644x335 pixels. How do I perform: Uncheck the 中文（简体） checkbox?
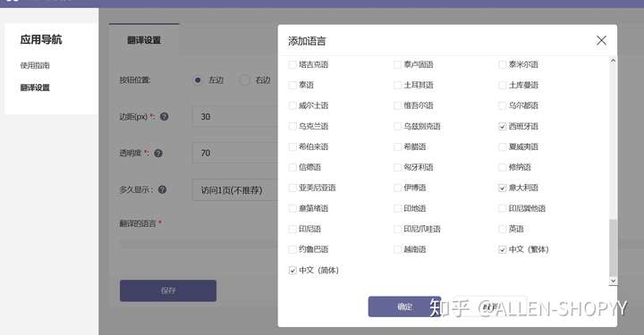click(292, 270)
